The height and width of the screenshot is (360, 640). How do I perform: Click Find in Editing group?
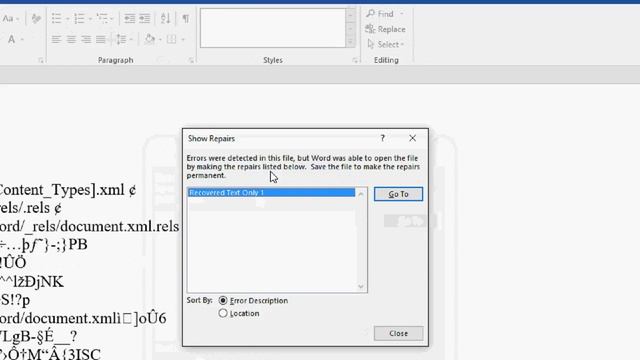click(380, 14)
